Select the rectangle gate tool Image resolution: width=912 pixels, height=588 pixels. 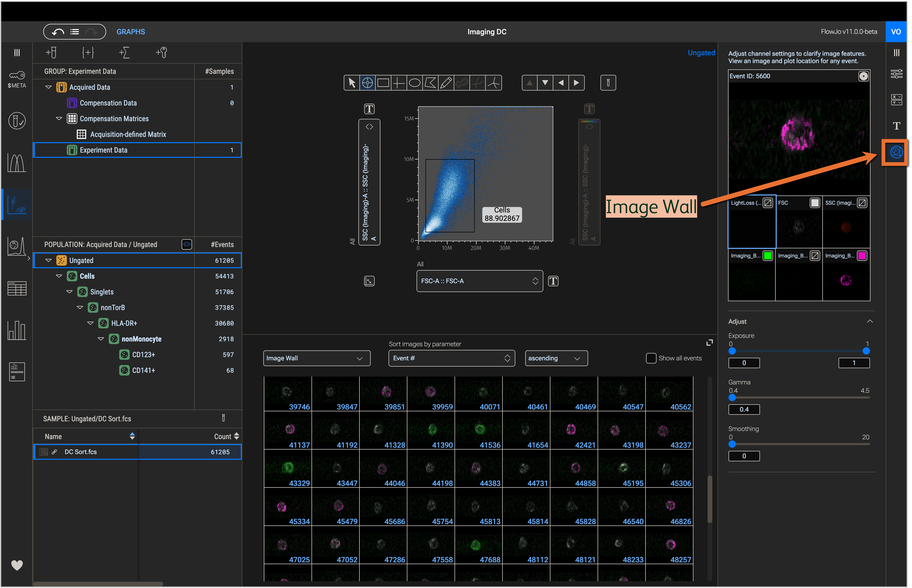[x=383, y=83]
